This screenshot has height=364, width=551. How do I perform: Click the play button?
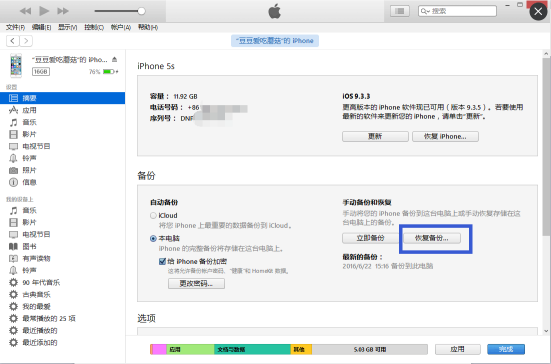[x=44, y=11]
